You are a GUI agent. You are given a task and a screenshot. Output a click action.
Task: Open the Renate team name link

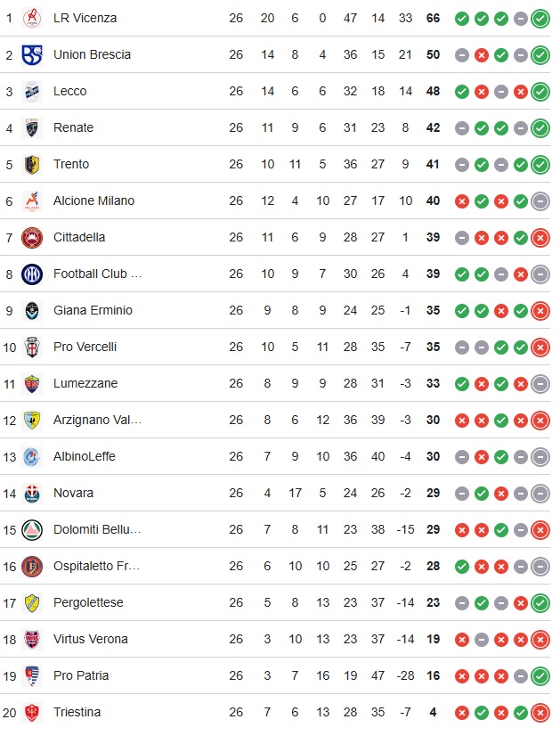point(73,127)
